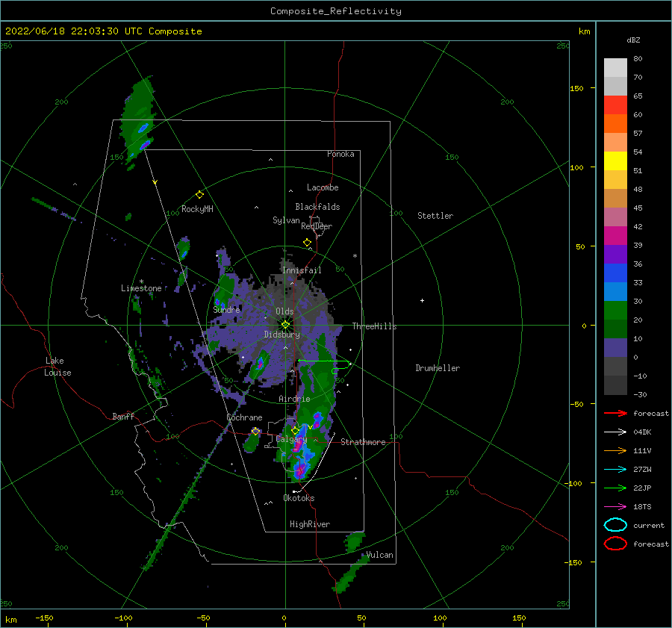This screenshot has width=672, height=628.
Task: Click the green echo cell near Vulcan
Action: pos(354,542)
